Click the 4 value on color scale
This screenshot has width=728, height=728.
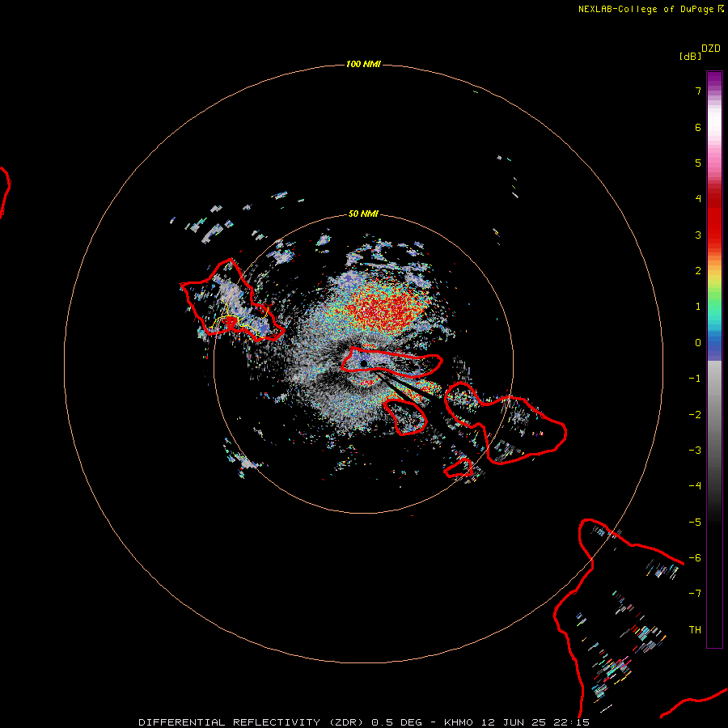pyautogui.click(x=698, y=199)
